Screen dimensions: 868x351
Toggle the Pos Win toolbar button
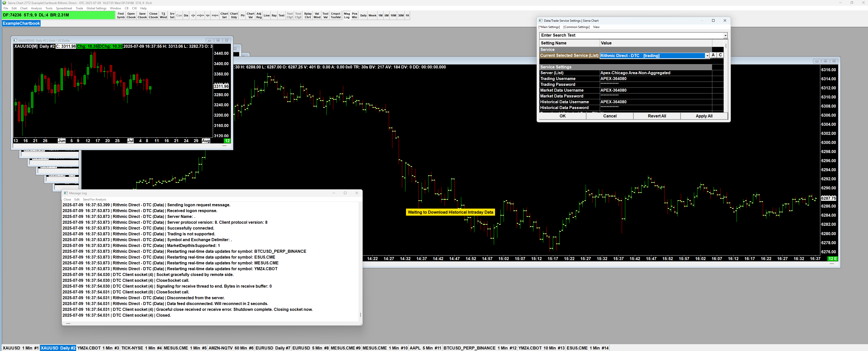[355, 15]
